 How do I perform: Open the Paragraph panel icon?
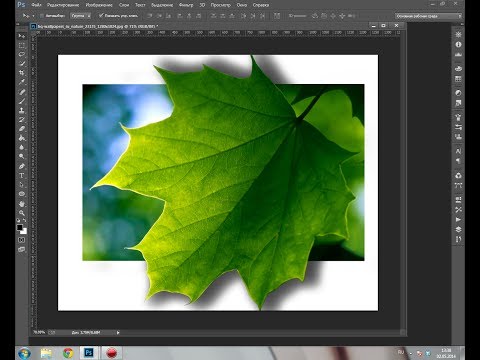coord(459,161)
